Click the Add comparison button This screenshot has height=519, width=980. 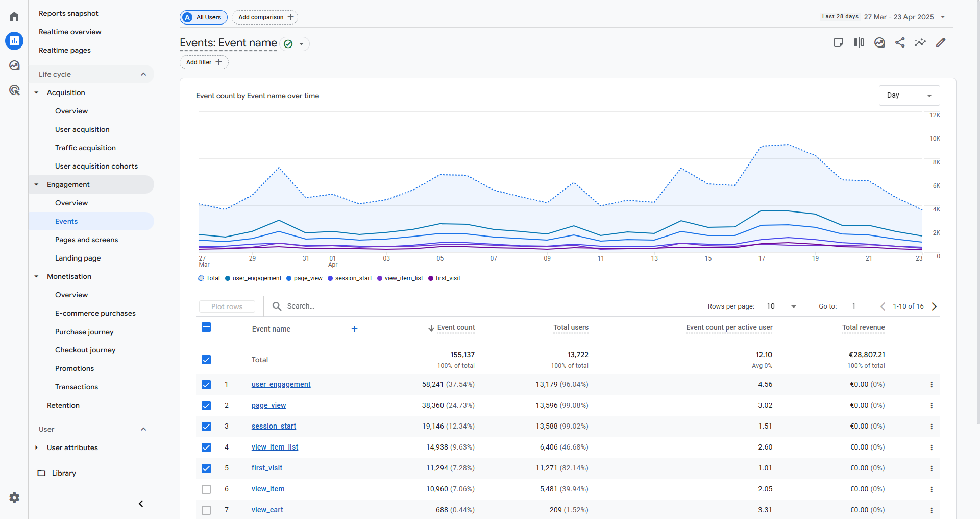tap(265, 17)
